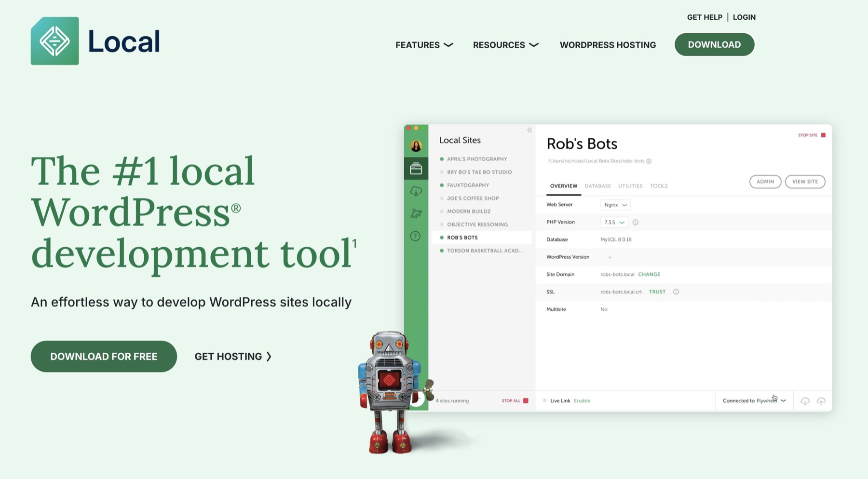Open the Help question mark icon

click(x=415, y=236)
